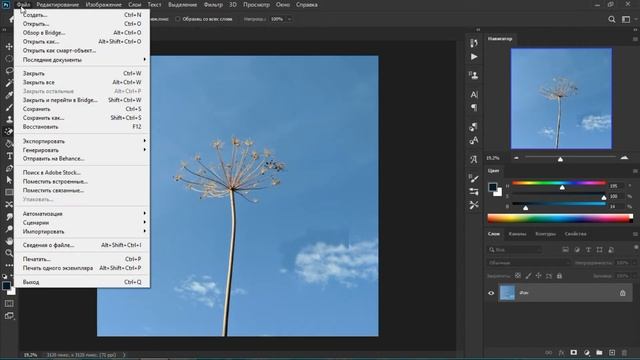The width and height of the screenshot is (640, 360).
Task: Click the Navigator preview thumbnail
Action: coord(561,98)
